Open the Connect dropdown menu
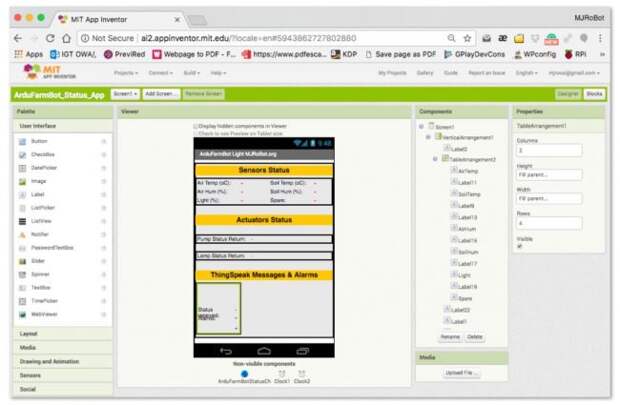This screenshot has width=620, height=405. tap(161, 73)
